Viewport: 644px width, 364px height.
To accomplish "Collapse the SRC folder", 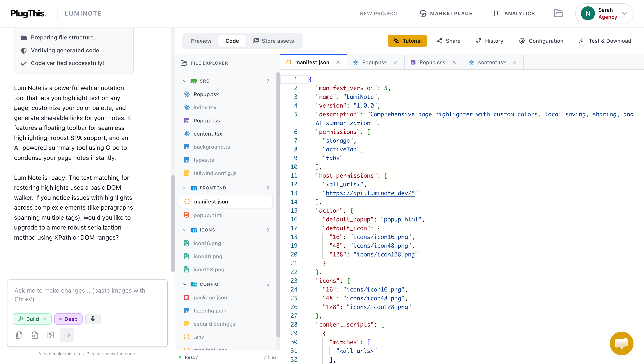I will 185,81.
